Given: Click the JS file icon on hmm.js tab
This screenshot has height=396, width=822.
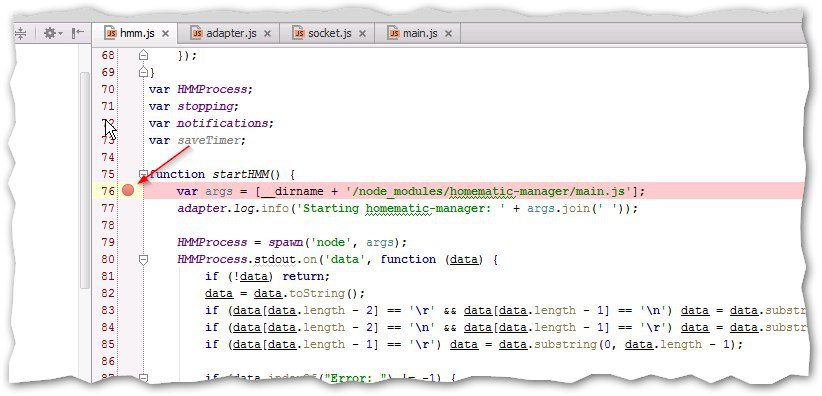Looking at the screenshot, I should 111,34.
